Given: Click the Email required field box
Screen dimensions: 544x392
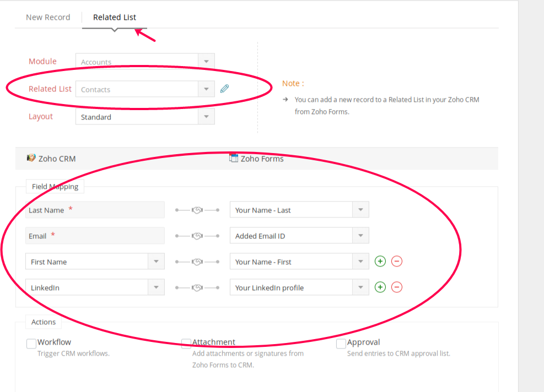Looking at the screenshot, I should pos(95,236).
